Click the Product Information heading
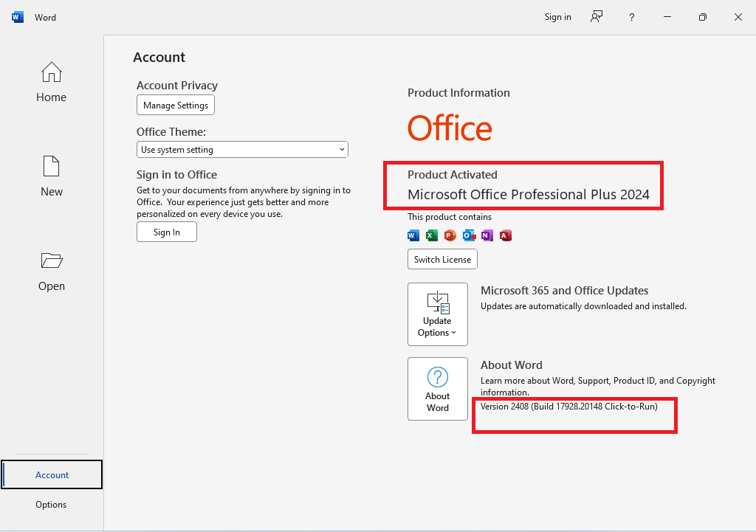Viewport: 756px width, 532px height. 458,92
